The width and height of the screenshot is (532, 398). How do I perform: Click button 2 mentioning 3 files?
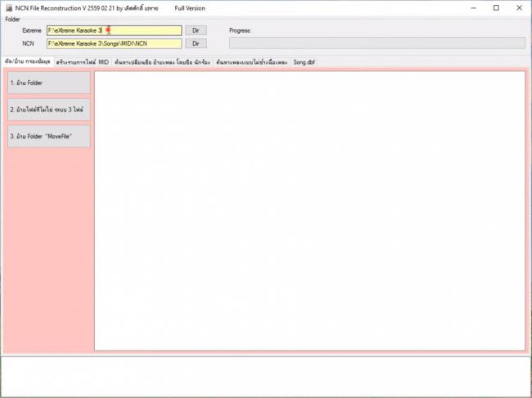pos(49,110)
